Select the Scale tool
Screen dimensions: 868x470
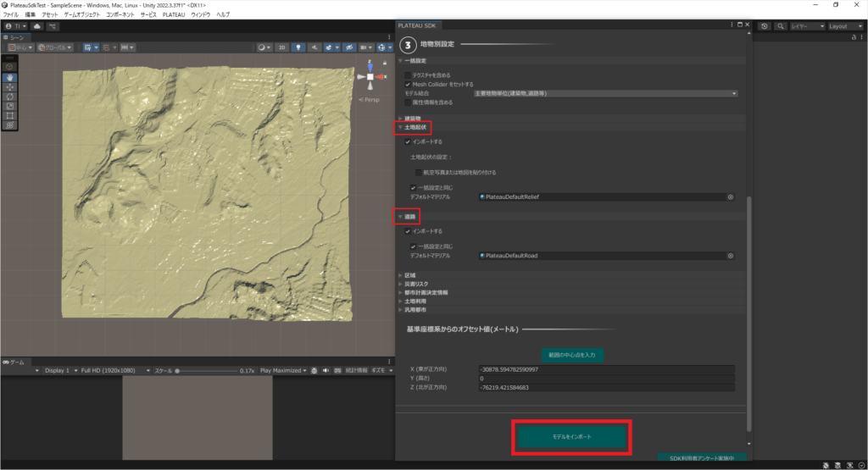[x=9, y=106]
